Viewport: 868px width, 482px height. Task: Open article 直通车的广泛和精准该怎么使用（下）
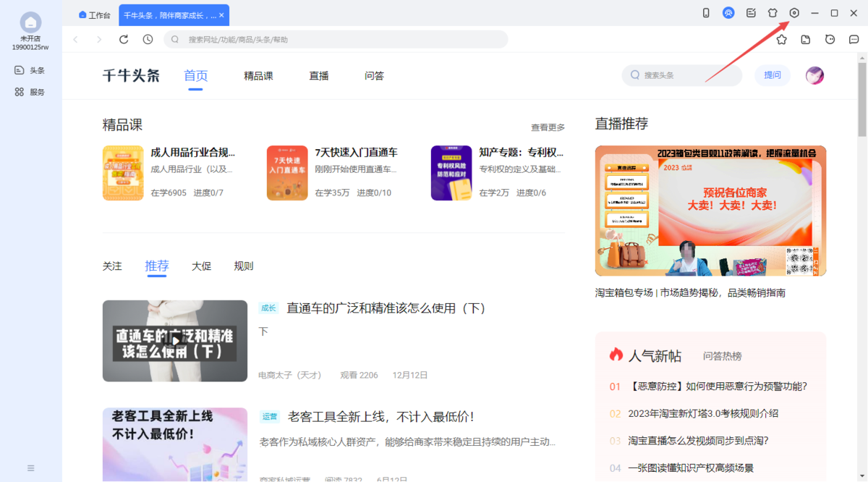(386, 308)
